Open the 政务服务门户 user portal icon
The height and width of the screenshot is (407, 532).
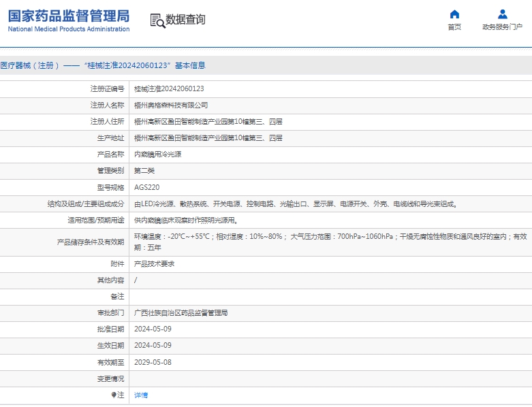click(x=502, y=14)
